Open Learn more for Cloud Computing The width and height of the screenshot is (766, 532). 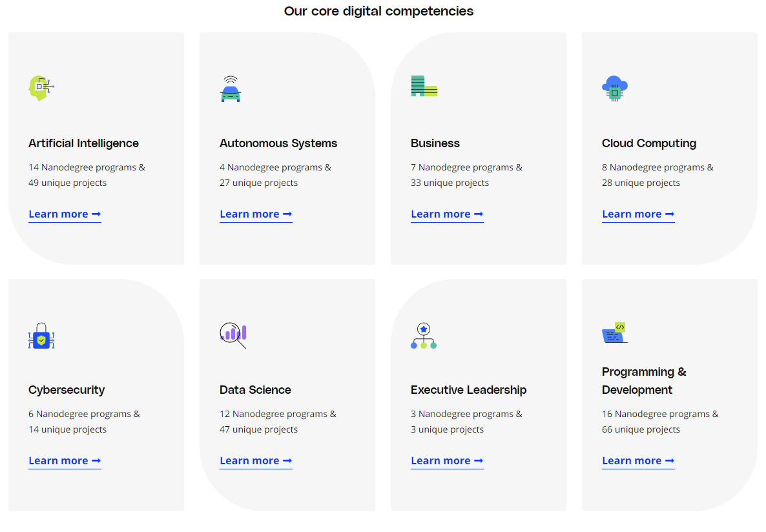point(638,214)
